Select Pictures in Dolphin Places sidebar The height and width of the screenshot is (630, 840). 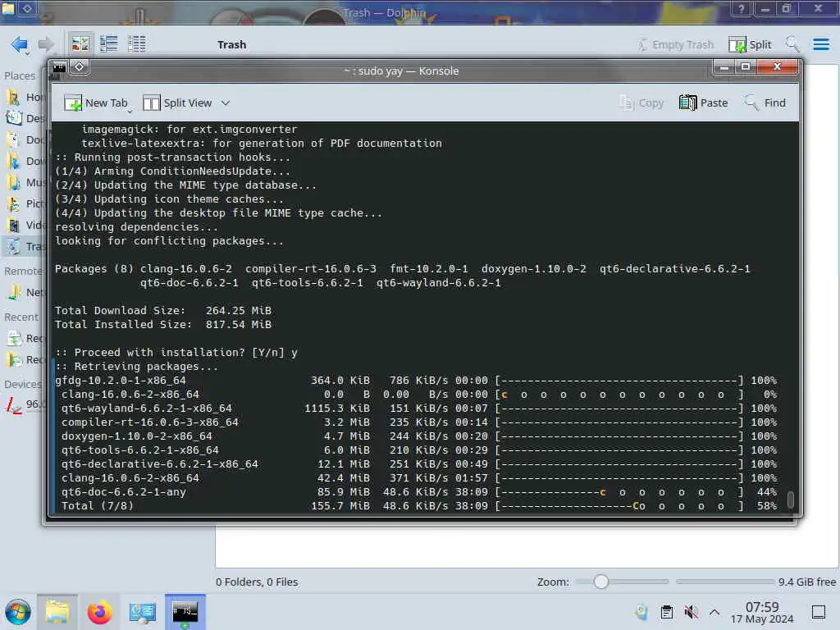click(x=25, y=203)
